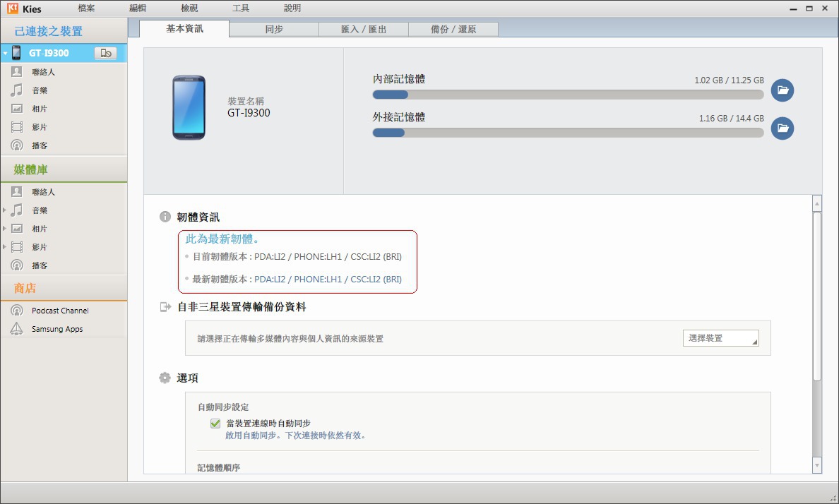Click the transfer-from-non-Samsung device icon

click(x=165, y=307)
